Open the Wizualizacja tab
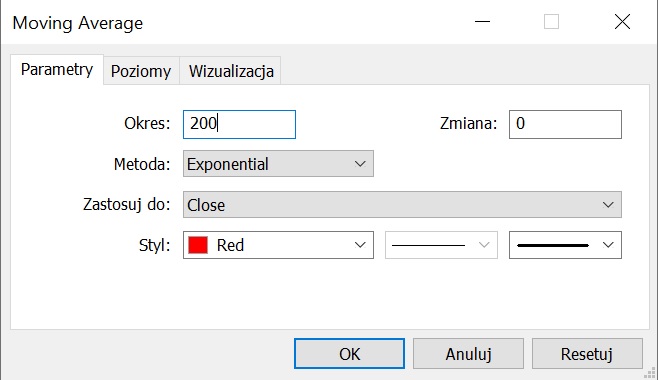 (x=231, y=71)
